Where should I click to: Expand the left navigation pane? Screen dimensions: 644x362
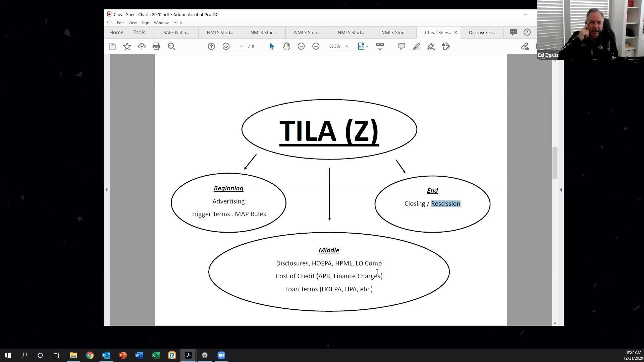tap(107, 190)
